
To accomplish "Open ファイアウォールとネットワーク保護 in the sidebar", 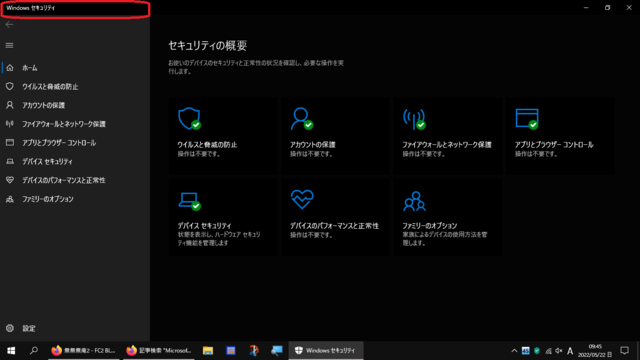I will (x=75, y=124).
